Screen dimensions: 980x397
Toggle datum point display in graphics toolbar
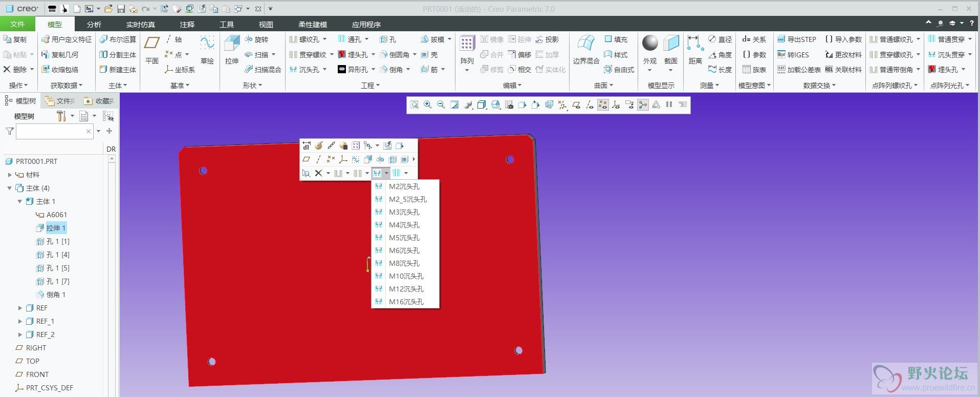tap(603, 105)
